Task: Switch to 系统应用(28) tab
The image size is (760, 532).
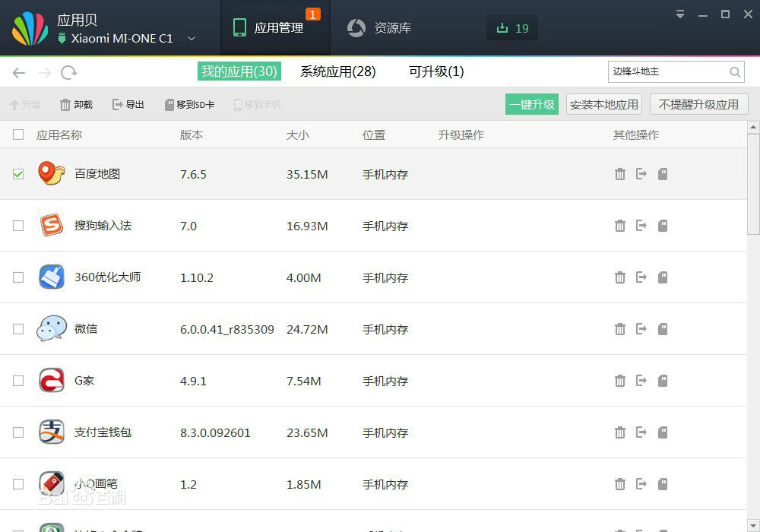Action: point(338,71)
